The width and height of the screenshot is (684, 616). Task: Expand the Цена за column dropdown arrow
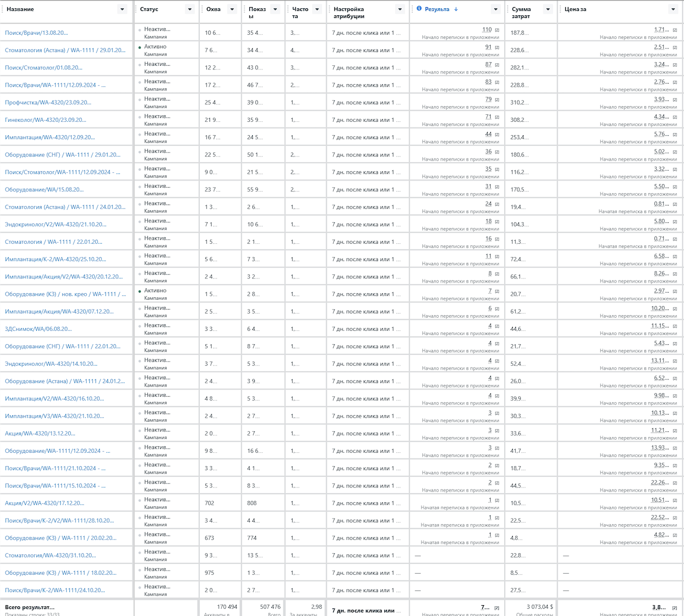pos(673,9)
